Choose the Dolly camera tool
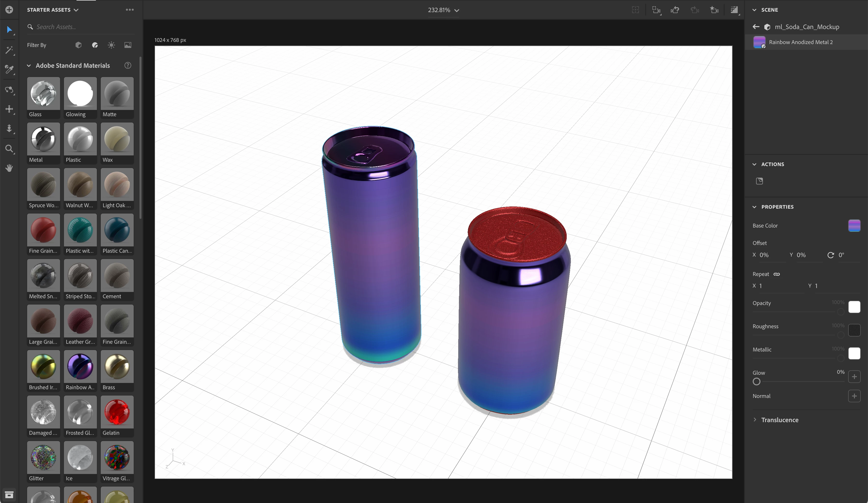The width and height of the screenshot is (868, 503). point(9,129)
